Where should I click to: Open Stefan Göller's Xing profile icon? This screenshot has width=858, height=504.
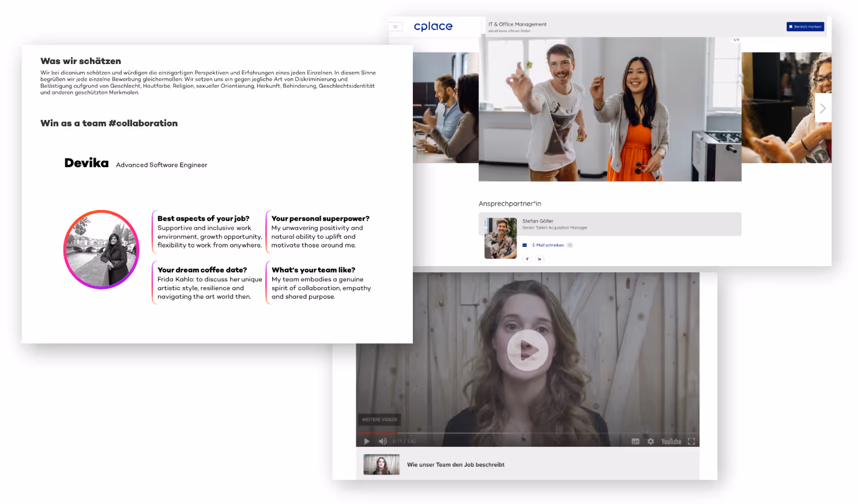click(x=527, y=259)
